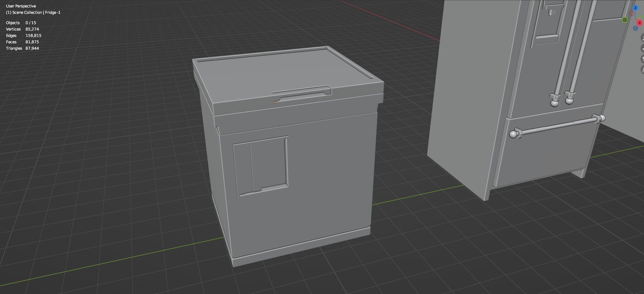Click the green negative Y gizmo circle

click(x=625, y=20)
